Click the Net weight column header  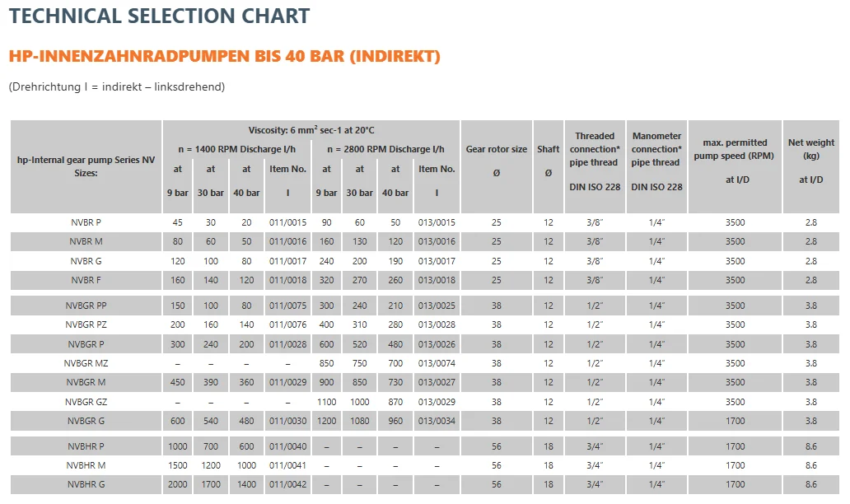pyautogui.click(x=810, y=149)
